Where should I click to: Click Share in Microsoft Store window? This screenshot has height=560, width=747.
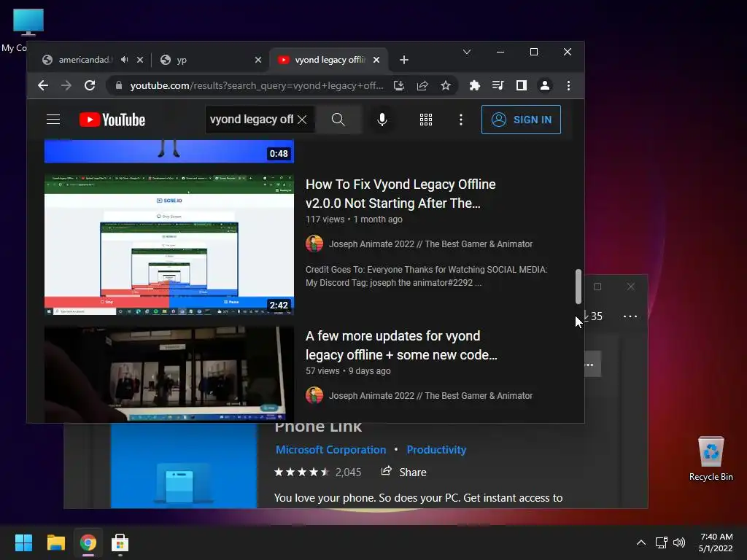pyautogui.click(x=404, y=472)
